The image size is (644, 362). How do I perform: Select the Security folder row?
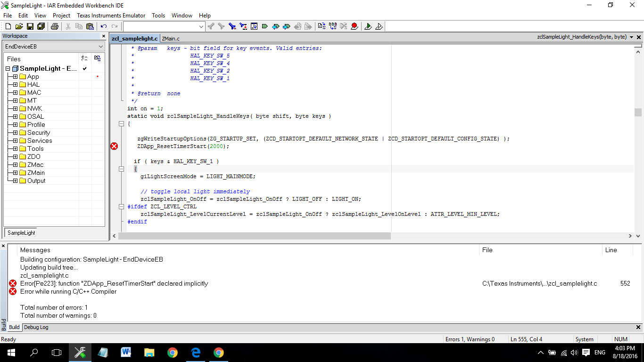[x=39, y=133]
